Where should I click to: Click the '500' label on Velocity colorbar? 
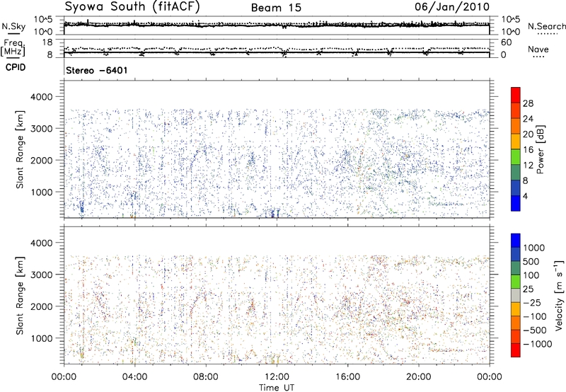tap(533, 261)
